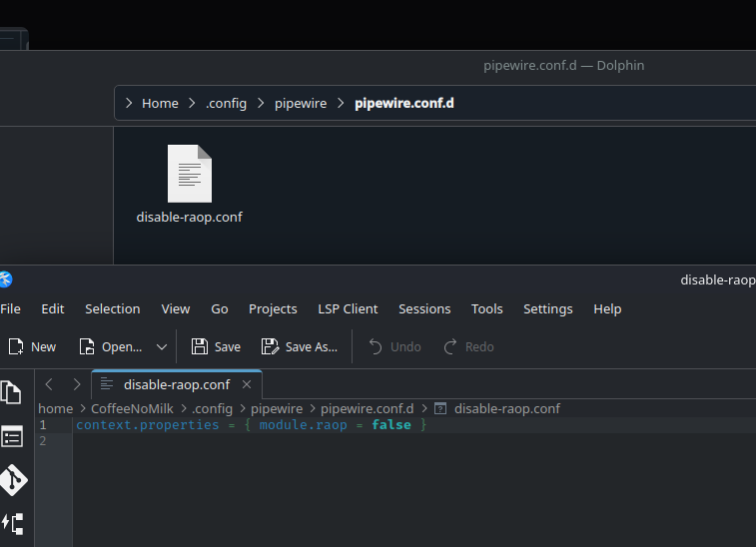Click the symbol icon before disable-raop.conf breadcrumb
The image size is (756, 547).
pos(440,408)
